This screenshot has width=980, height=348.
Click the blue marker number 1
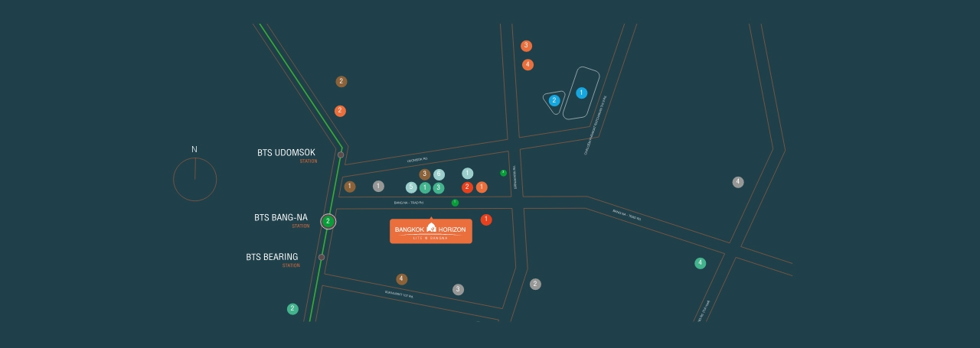pos(581,93)
